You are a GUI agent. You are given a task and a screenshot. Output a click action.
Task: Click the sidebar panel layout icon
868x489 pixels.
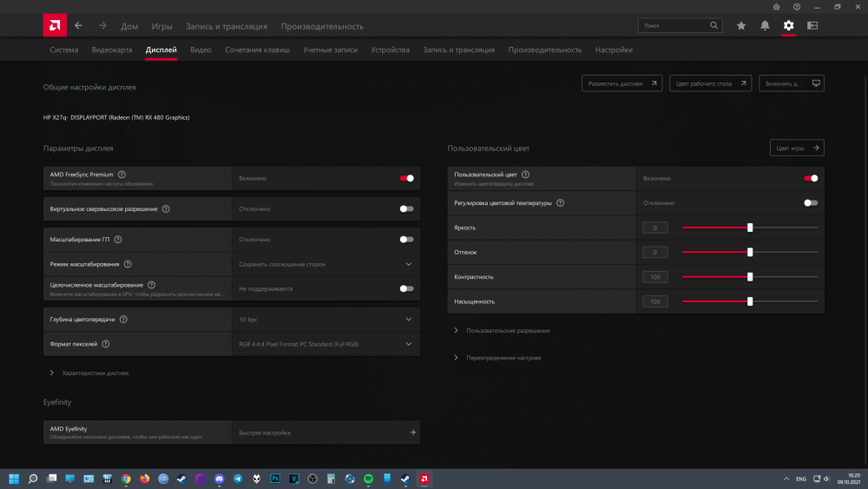coord(812,26)
